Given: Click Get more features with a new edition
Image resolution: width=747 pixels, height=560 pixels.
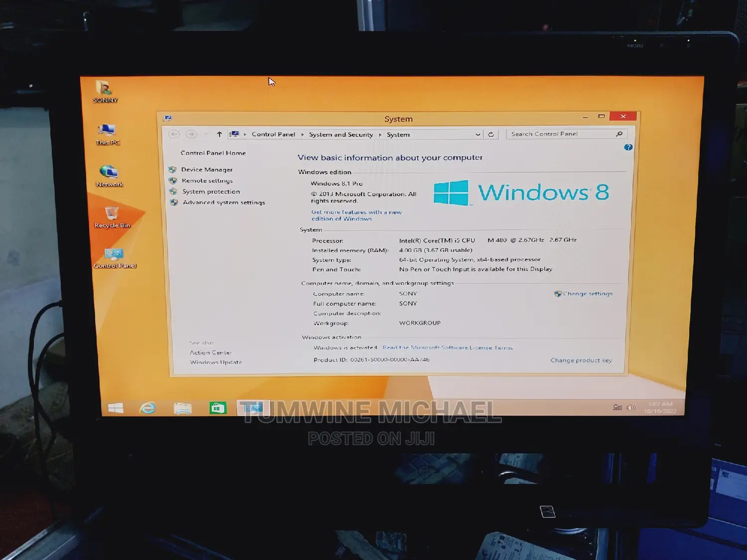Looking at the screenshot, I should pos(357,215).
